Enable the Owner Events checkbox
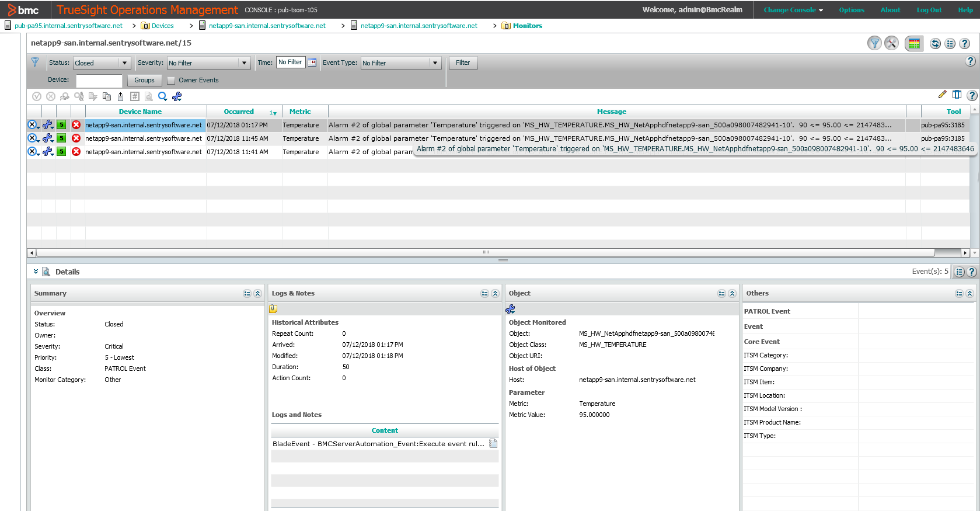This screenshot has width=980, height=511. 171,81
